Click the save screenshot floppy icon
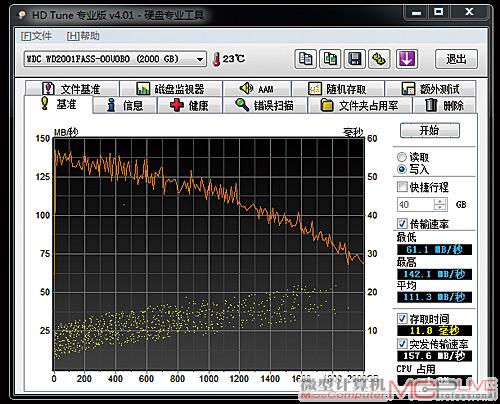 (x=355, y=59)
